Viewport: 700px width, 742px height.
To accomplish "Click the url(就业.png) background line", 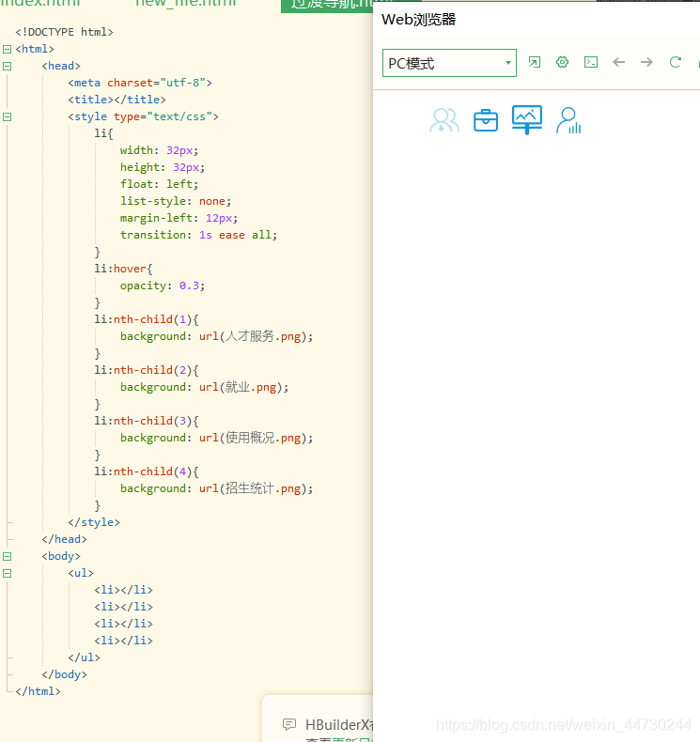I will [204, 387].
